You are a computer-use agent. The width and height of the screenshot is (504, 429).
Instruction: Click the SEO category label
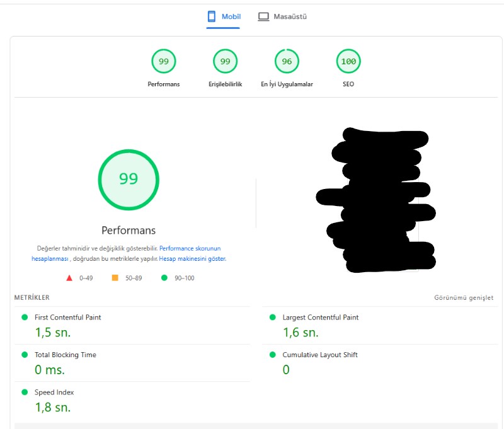[x=348, y=84]
